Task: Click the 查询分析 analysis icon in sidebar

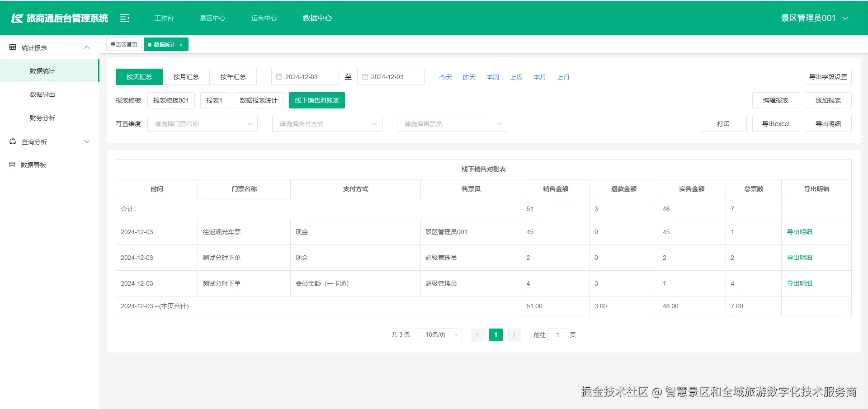Action: coord(12,141)
